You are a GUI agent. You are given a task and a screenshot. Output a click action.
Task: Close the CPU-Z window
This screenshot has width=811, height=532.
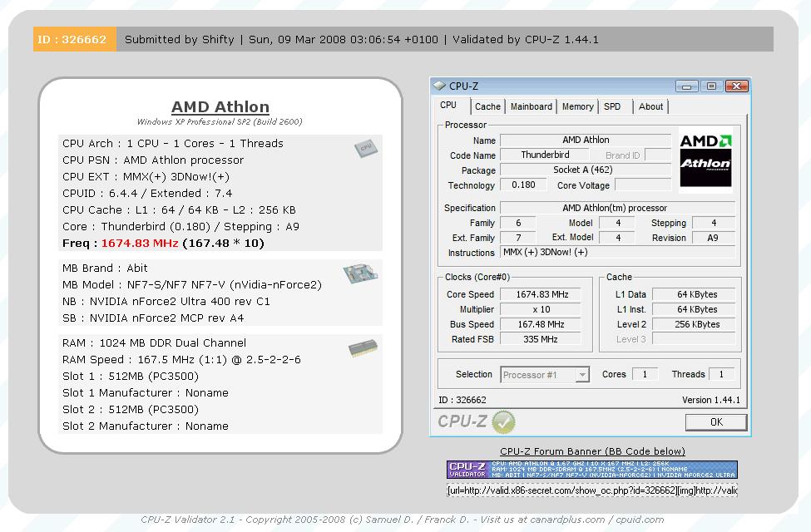(x=736, y=86)
